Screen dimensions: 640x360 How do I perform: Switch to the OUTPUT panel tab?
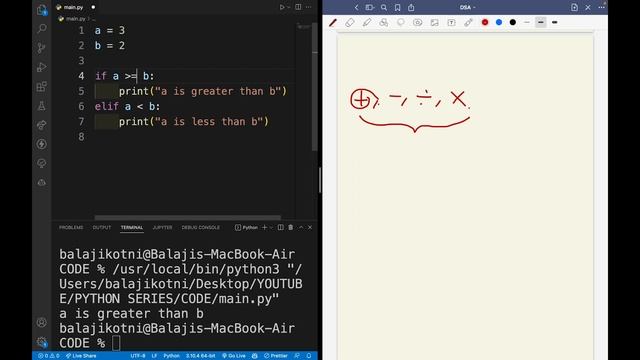(102, 227)
